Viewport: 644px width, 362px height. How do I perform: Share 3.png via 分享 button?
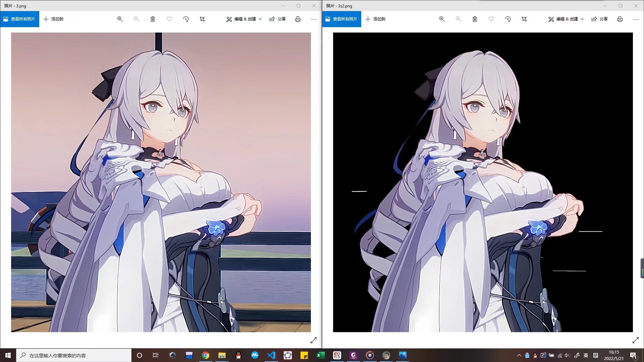tap(278, 19)
